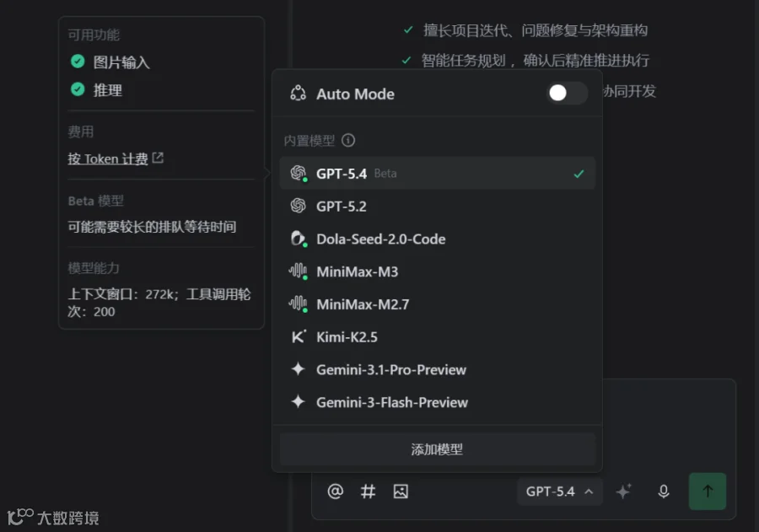The image size is (759, 532).
Task: Choose Dola-Seed-2.0-Code model
Action: pyautogui.click(x=437, y=239)
